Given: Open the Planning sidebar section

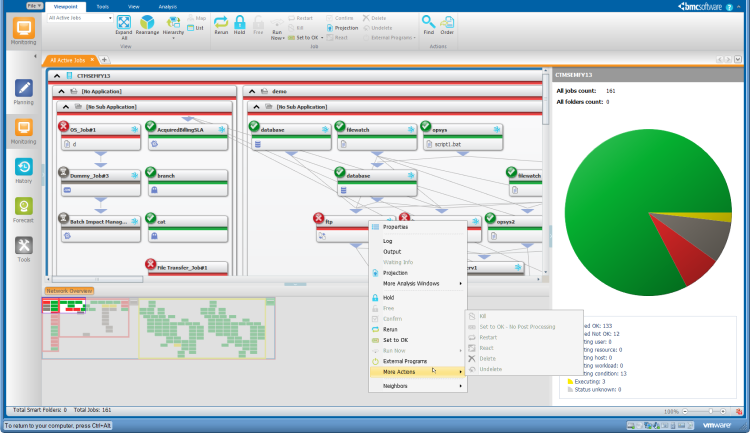Looking at the screenshot, I should [24, 91].
